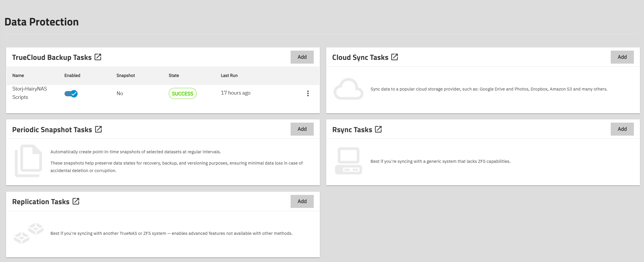Add a new Rsync task

point(622,129)
